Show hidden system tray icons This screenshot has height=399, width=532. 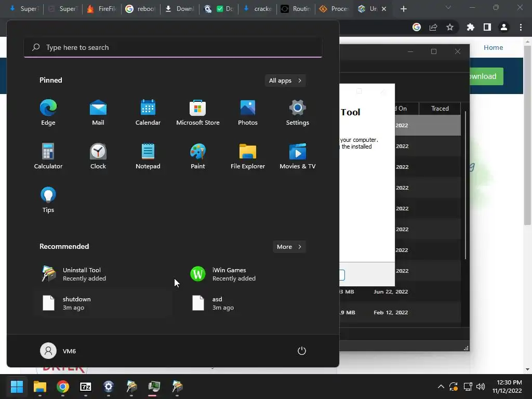click(x=441, y=387)
